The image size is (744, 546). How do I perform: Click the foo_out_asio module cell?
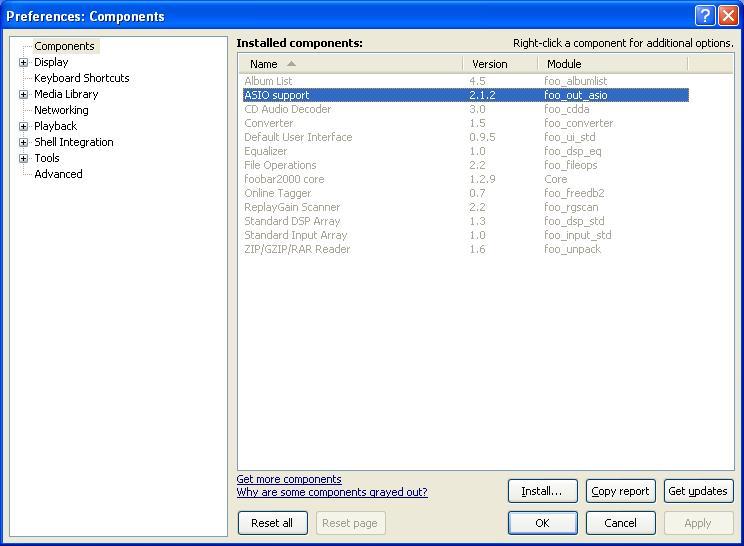click(576, 95)
